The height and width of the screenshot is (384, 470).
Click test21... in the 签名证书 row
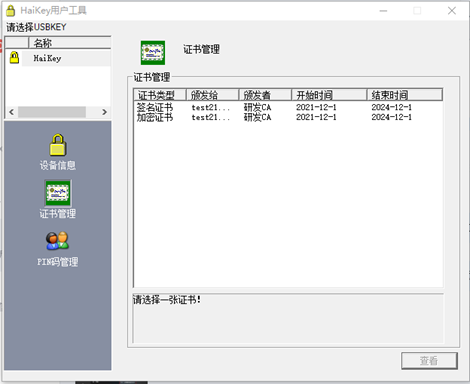click(x=211, y=107)
